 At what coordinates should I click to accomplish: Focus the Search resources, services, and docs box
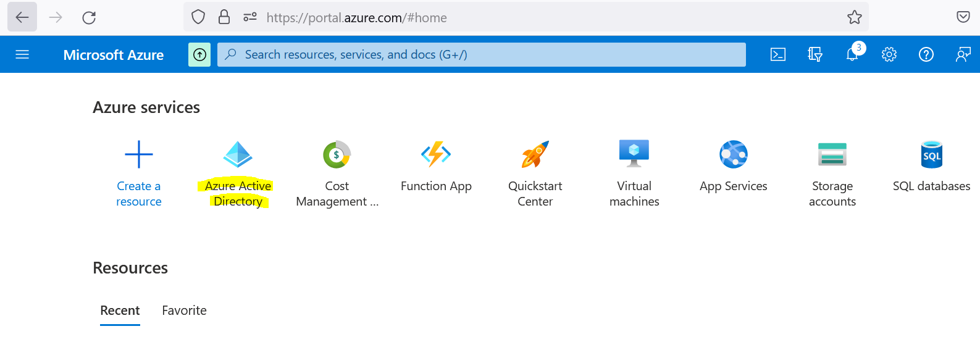482,54
